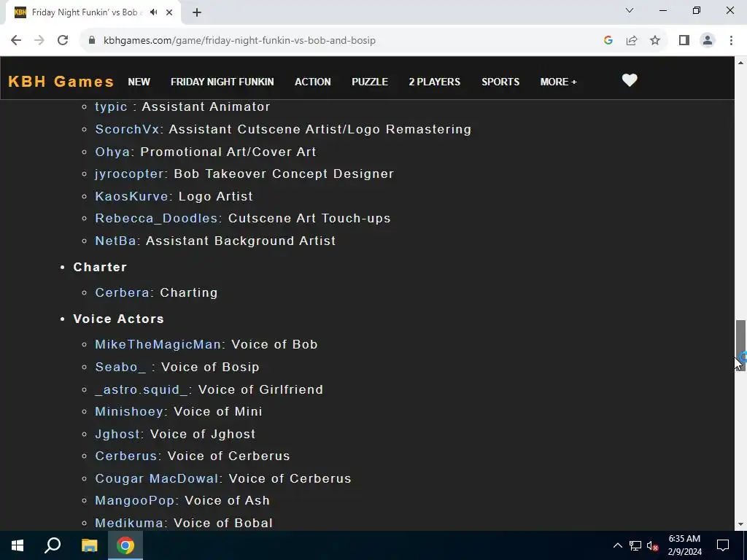Open the FRIDAY NIGHT FUNKIN menu item
This screenshot has width=747, height=560.
pos(222,82)
